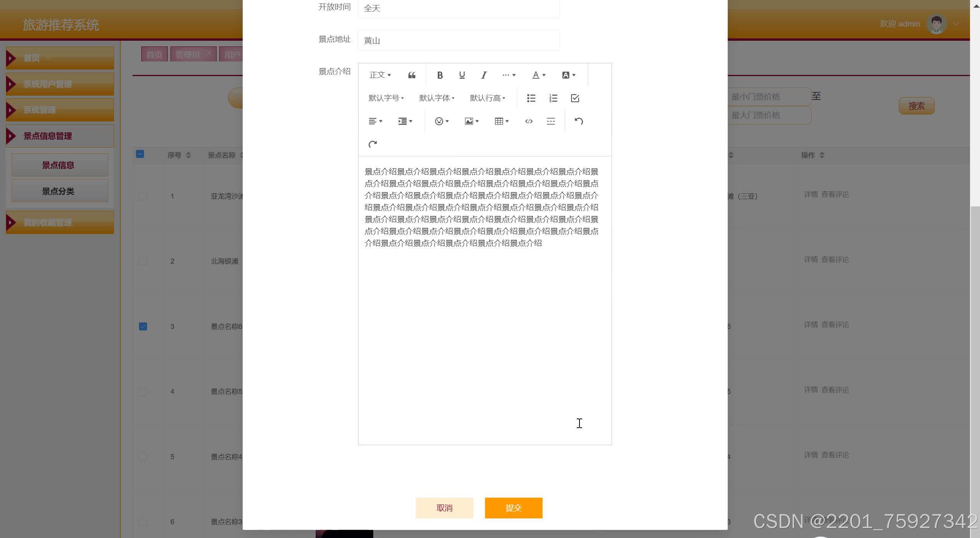Image resolution: width=980 pixels, height=538 pixels.
Task: Insert a blockquote in the editor
Action: [x=412, y=75]
